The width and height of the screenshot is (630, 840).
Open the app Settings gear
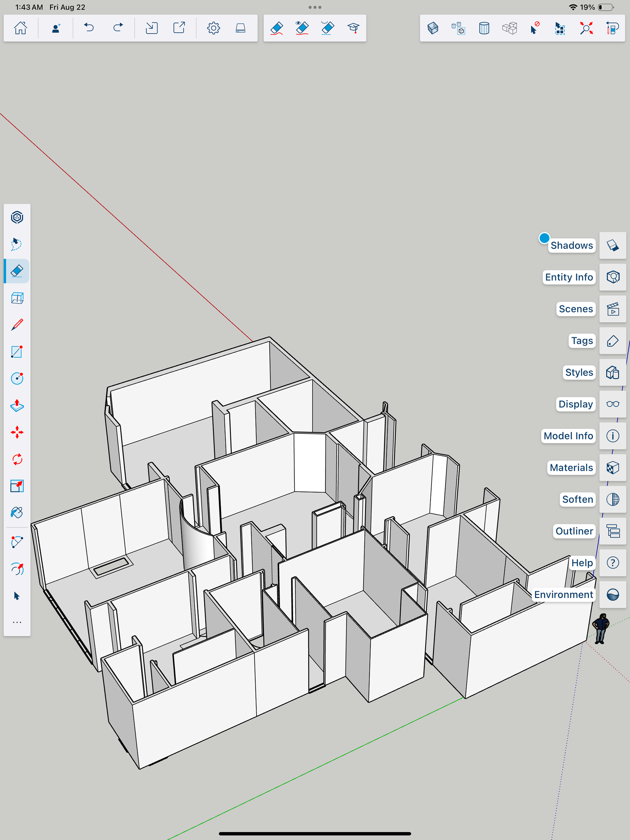(213, 28)
